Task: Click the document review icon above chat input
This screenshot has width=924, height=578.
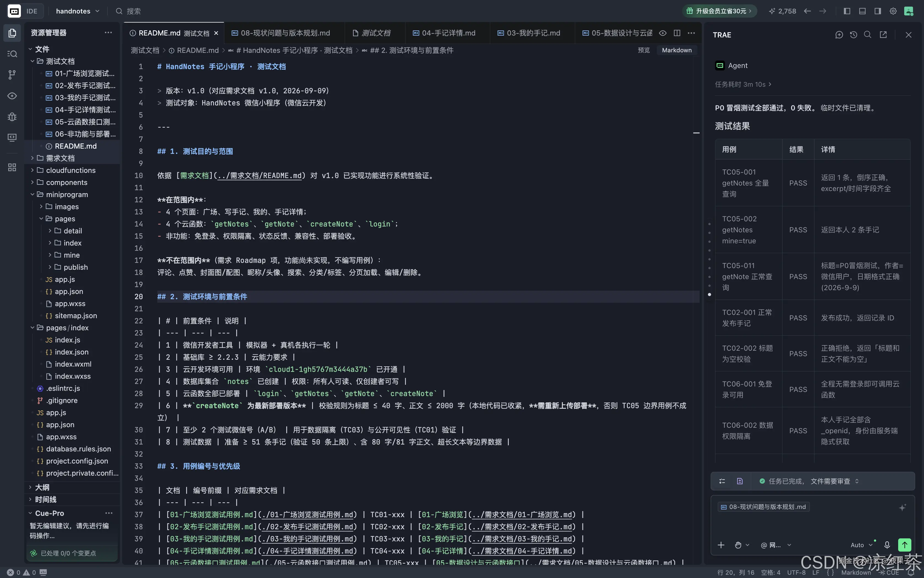Action: (x=739, y=481)
